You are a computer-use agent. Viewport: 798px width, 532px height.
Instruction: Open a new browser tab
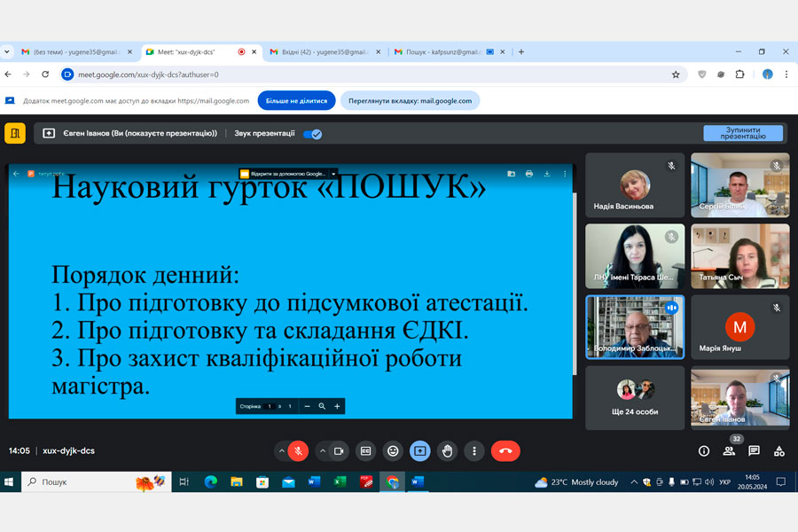(x=521, y=52)
